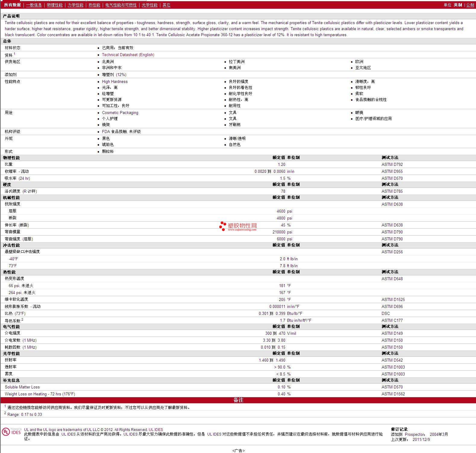Click ASTM D955 test method

pos(392,171)
